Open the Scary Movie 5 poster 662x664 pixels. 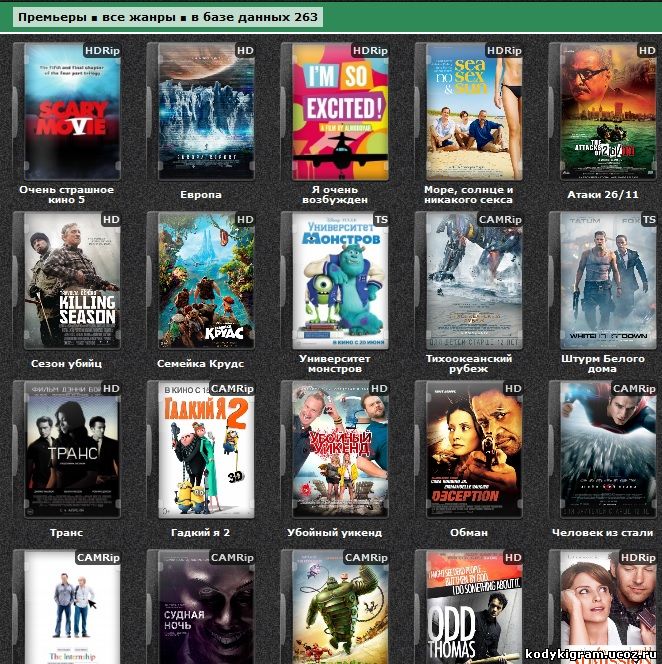pos(72,111)
